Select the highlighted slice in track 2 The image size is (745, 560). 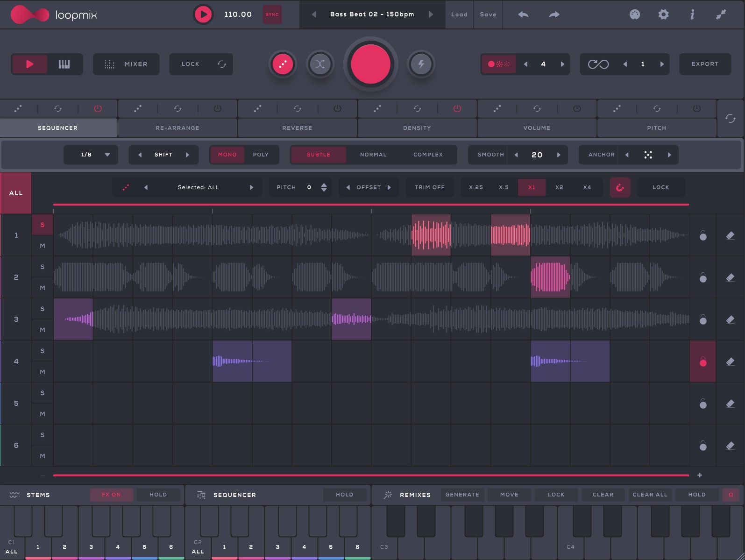[x=550, y=277]
